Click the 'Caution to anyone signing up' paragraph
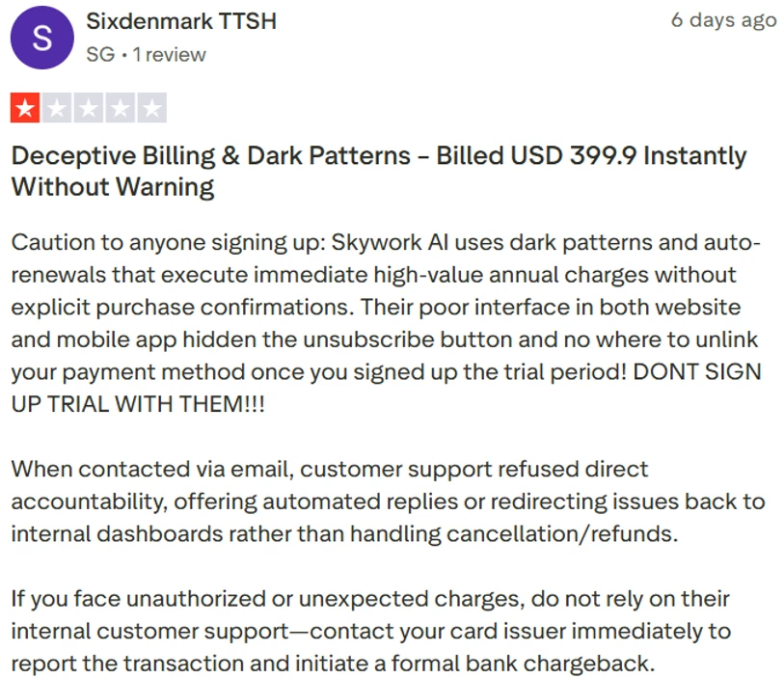 point(386,323)
